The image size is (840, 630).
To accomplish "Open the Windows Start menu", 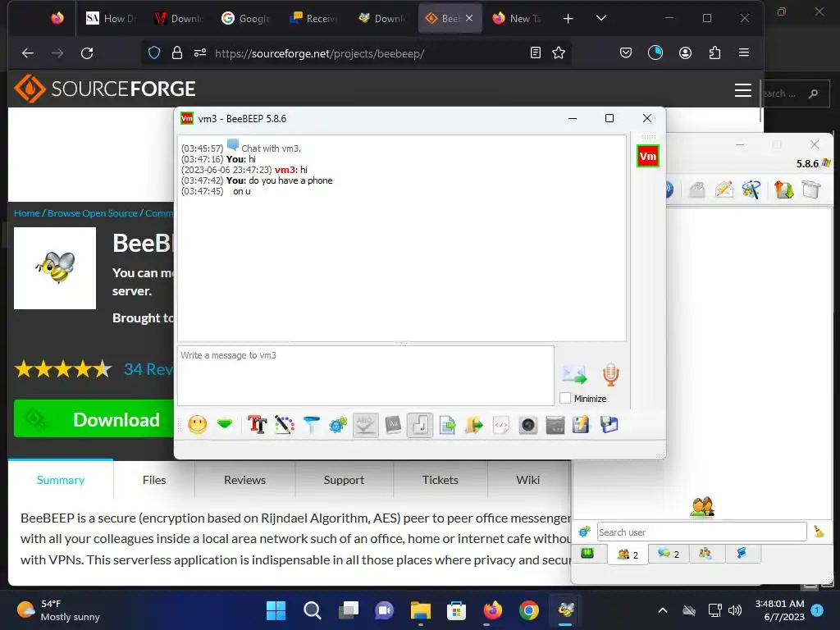I will pos(276,610).
